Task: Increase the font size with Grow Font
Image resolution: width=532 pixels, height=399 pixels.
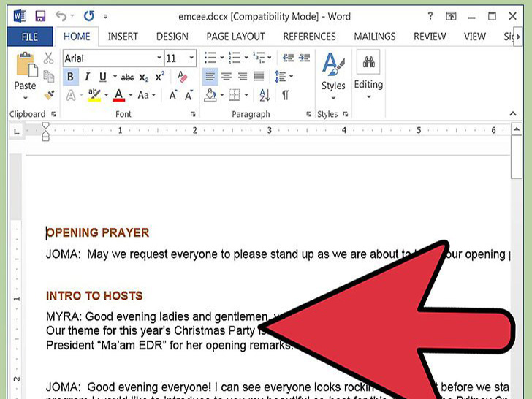Action: 172,95
